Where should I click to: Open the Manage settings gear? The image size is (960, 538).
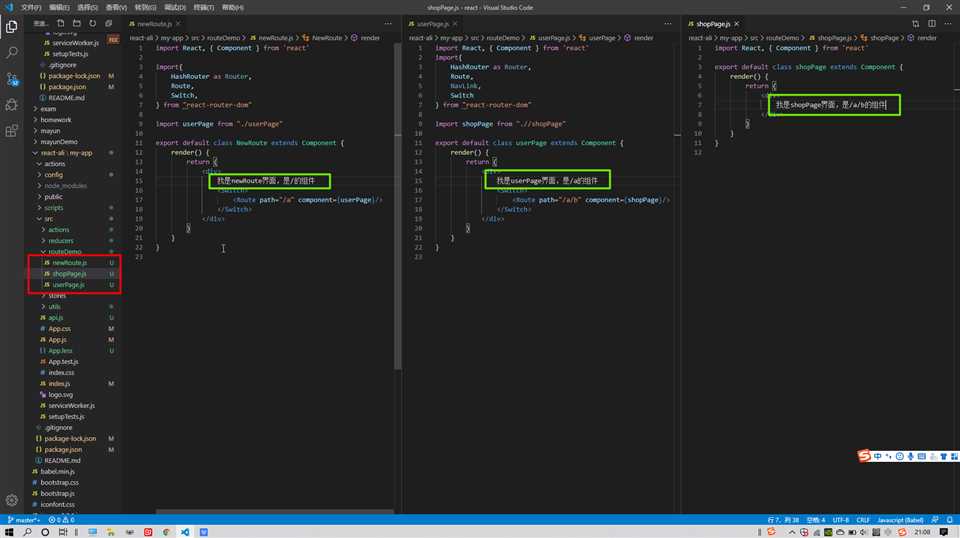12,500
